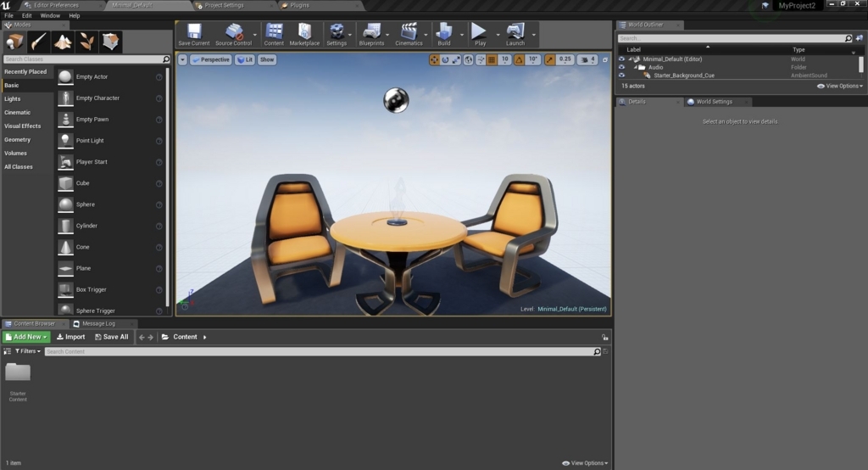Switch to the Project Settings tab
This screenshot has height=470, width=868.
click(x=224, y=5)
